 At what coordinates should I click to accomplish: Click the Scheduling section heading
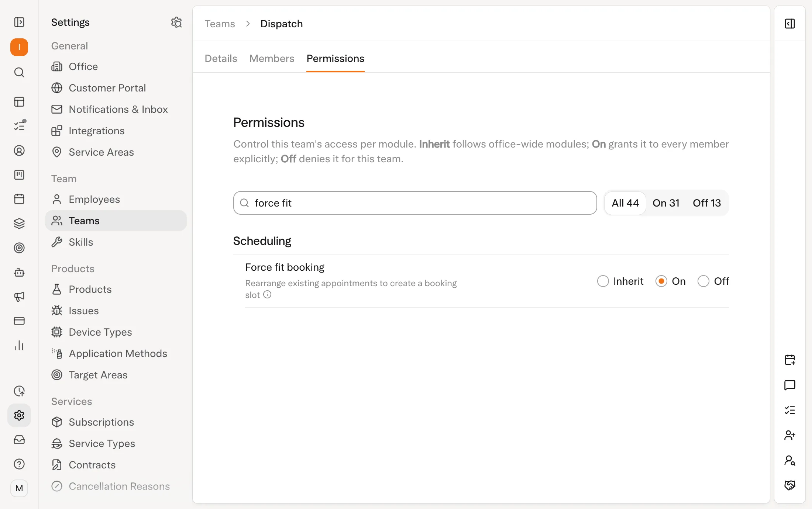[x=262, y=240]
